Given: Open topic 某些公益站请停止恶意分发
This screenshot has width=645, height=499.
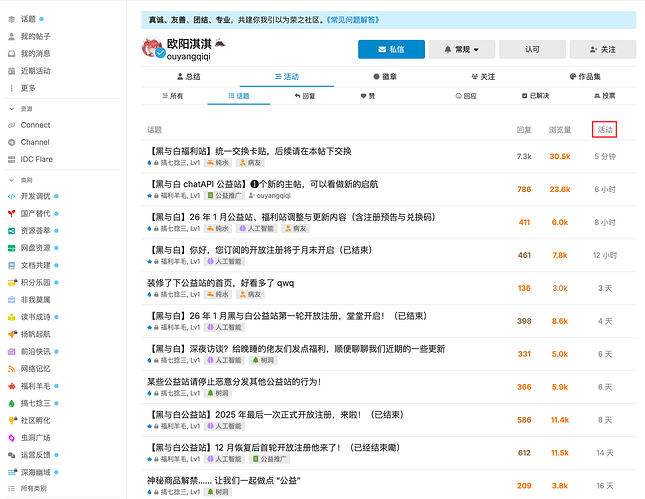Looking at the screenshot, I should pyautogui.click(x=234, y=382).
